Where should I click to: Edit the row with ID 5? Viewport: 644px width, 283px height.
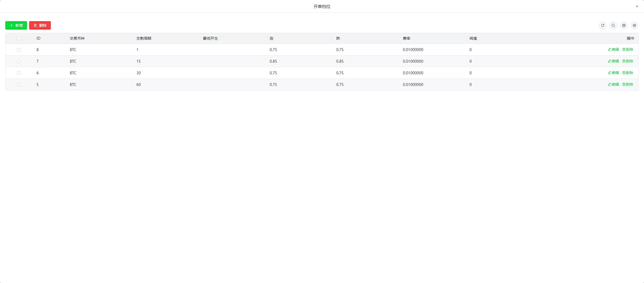[613, 84]
